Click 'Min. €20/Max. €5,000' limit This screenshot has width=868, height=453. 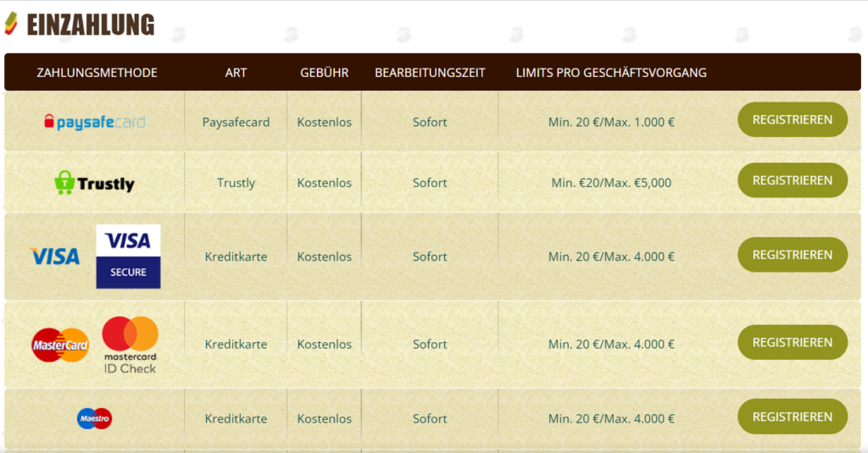pyautogui.click(x=611, y=183)
